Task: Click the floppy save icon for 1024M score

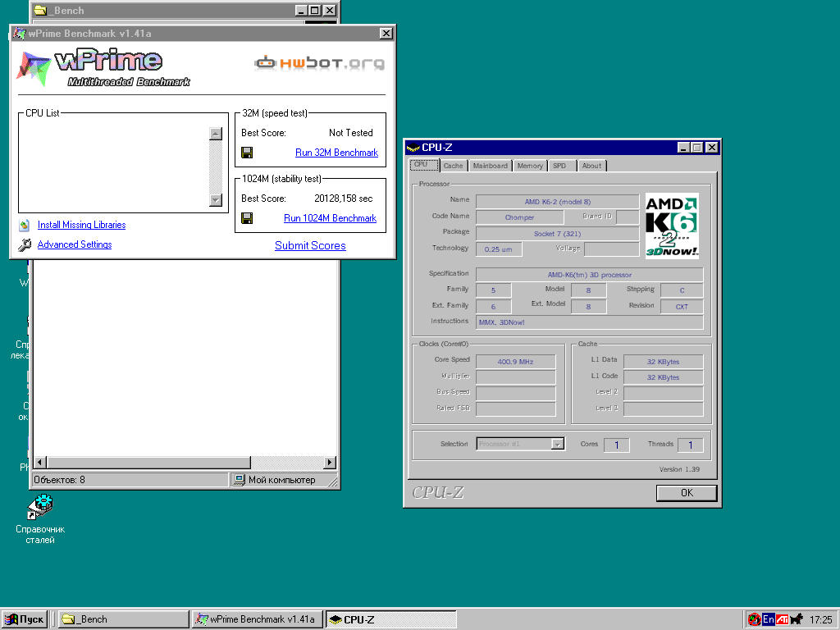Action: pos(247,218)
